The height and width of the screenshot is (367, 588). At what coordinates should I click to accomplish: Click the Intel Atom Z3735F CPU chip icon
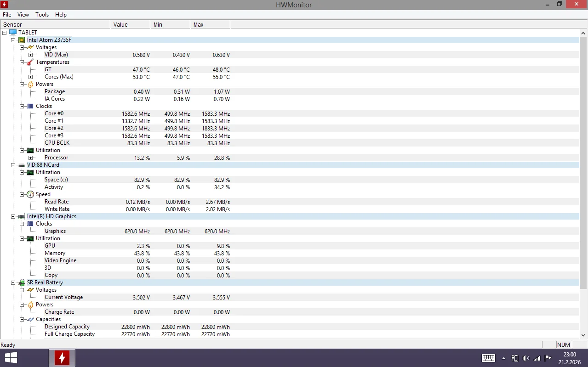(22, 40)
